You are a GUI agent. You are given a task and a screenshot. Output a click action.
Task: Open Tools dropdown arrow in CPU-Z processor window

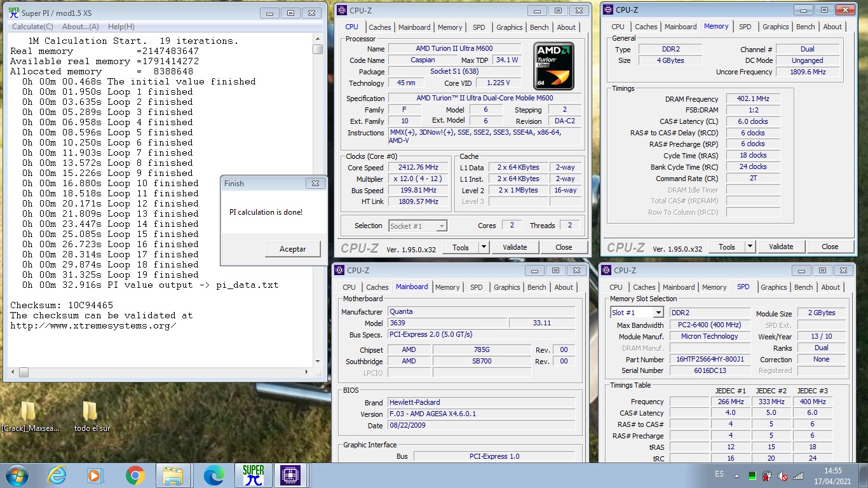pyautogui.click(x=484, y=247)
